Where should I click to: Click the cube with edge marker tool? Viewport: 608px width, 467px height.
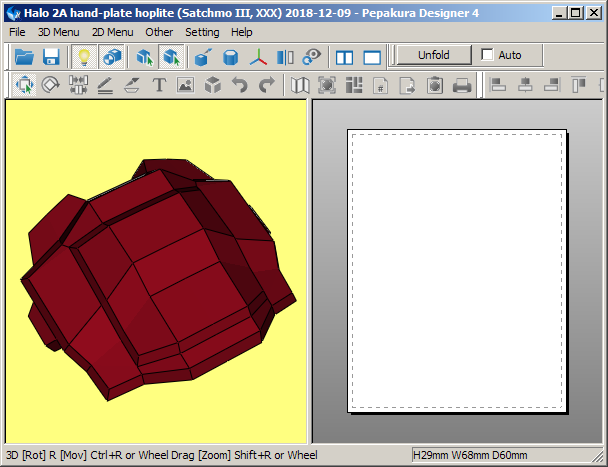(204, 57)
